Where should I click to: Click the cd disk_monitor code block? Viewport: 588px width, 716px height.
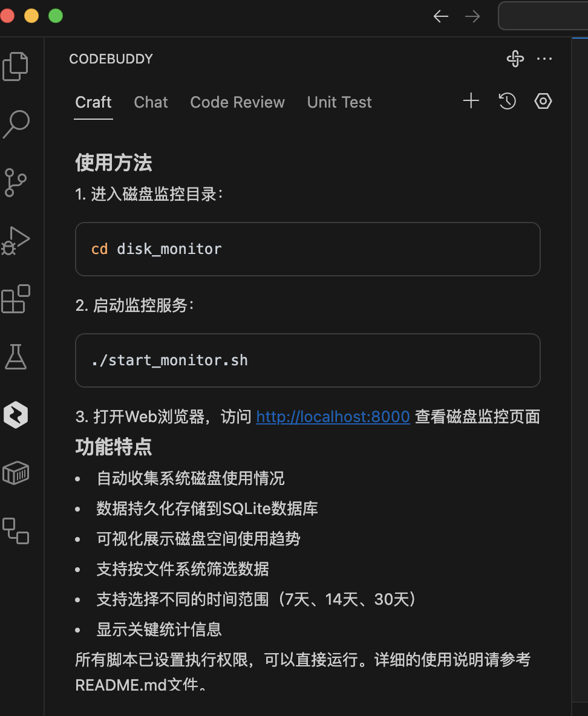(308, 249)
